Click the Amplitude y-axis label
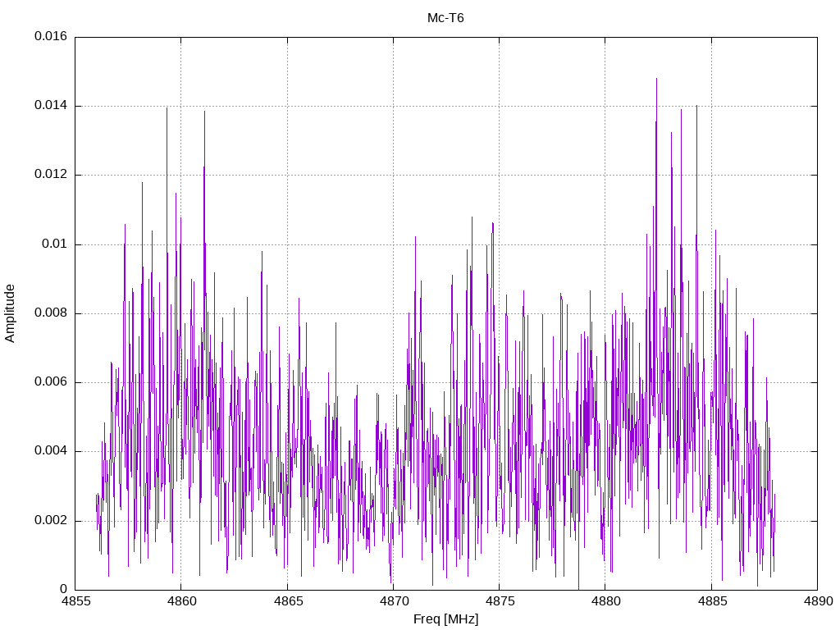 pos(10,313)
